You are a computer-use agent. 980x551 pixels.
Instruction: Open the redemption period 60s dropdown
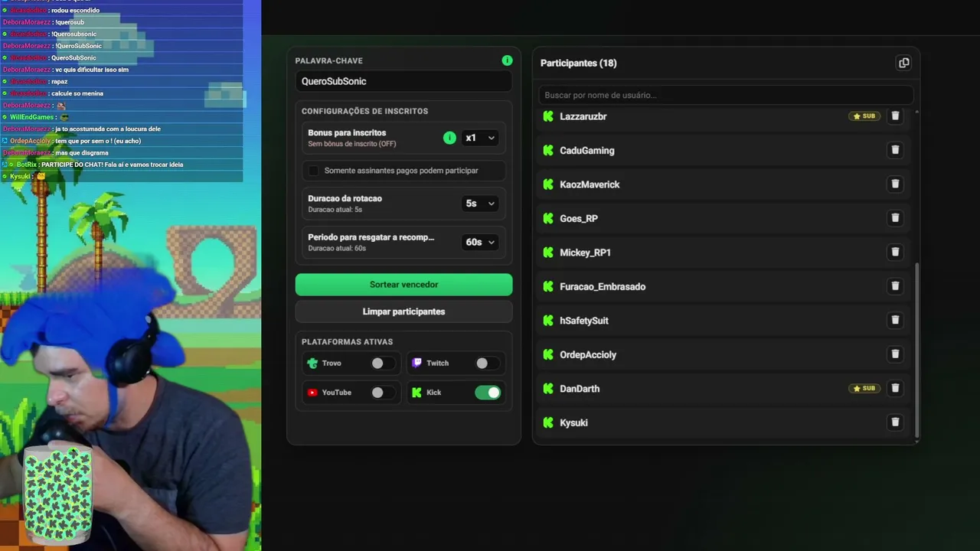point(480,242)
